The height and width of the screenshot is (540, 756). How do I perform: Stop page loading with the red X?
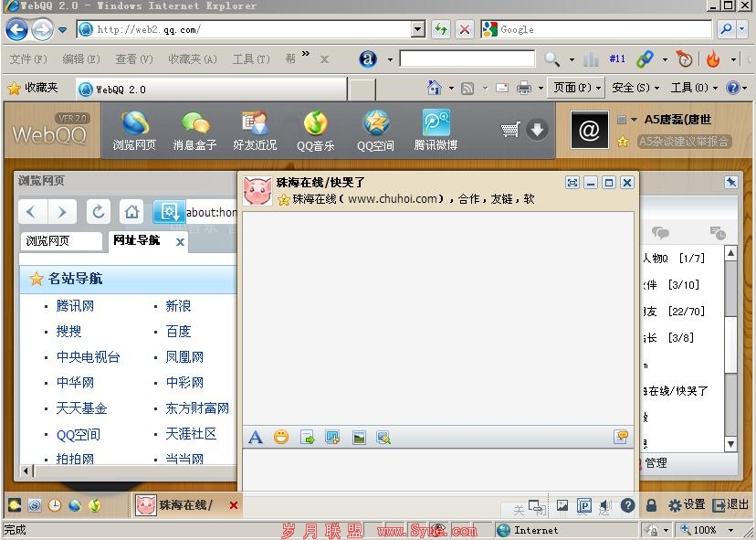coord(465,30)
